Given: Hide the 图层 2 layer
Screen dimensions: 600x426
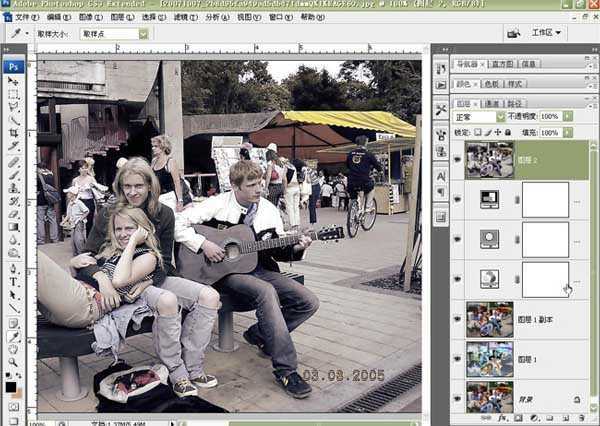Looking at the screenshot, I should 457,158.
